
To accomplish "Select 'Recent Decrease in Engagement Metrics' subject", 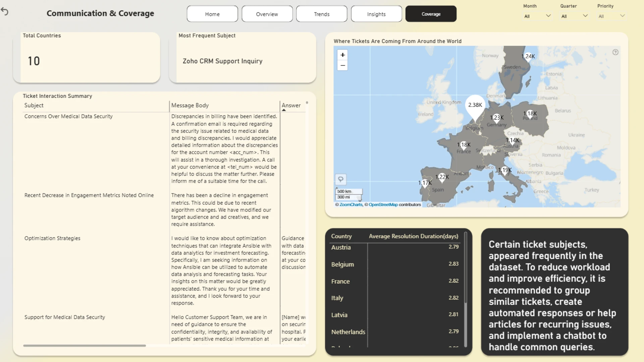I will click(x=89, y=195).
